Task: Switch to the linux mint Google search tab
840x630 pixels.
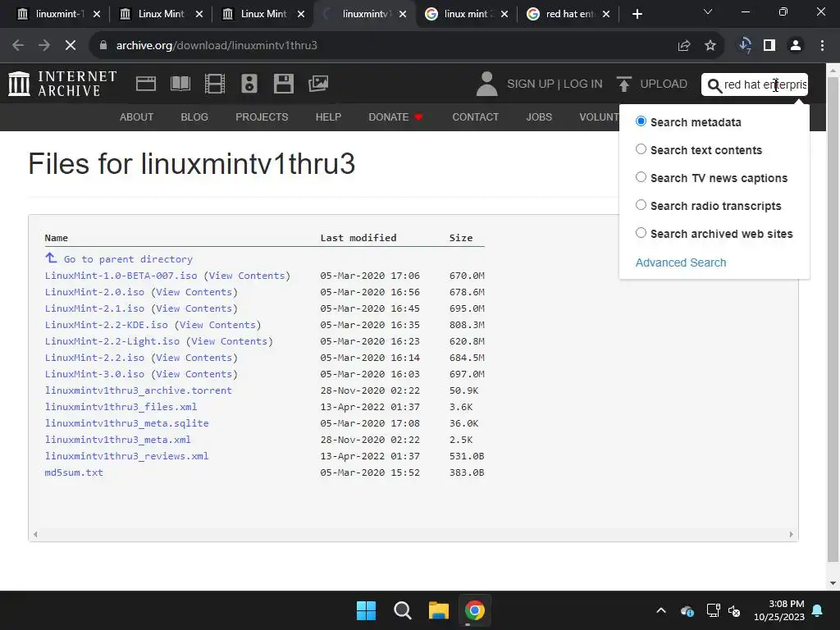Action: pos(466,14)
